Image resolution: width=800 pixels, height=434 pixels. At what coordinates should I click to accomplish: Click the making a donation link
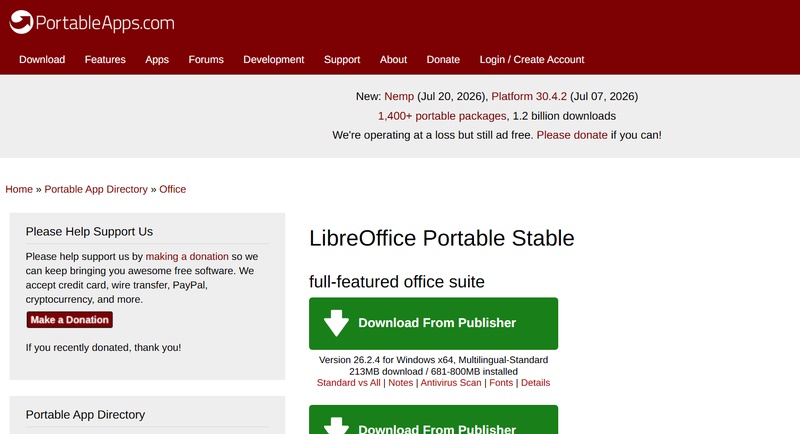point(187,257)
